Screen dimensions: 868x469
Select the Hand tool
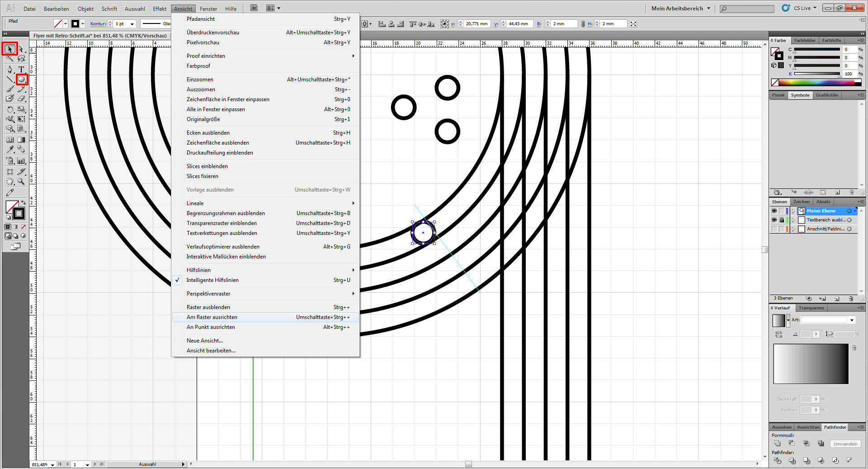[10, 182]
